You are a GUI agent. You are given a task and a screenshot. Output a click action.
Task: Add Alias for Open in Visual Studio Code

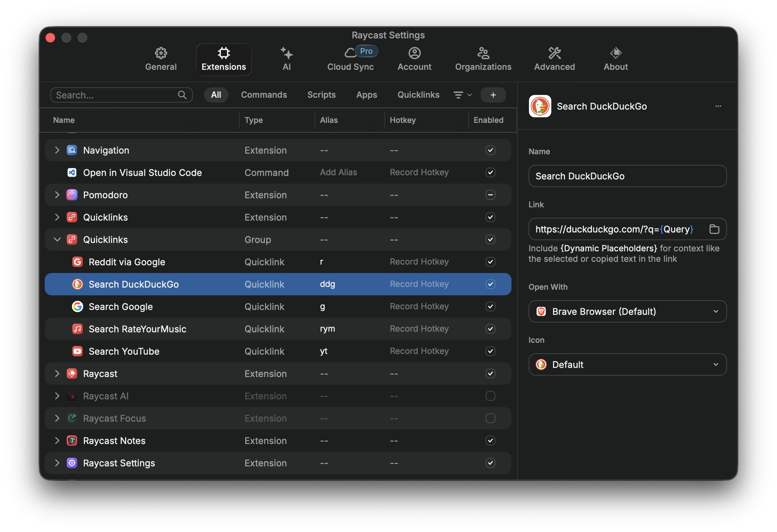pyautogui.click(x=339, y=172)
